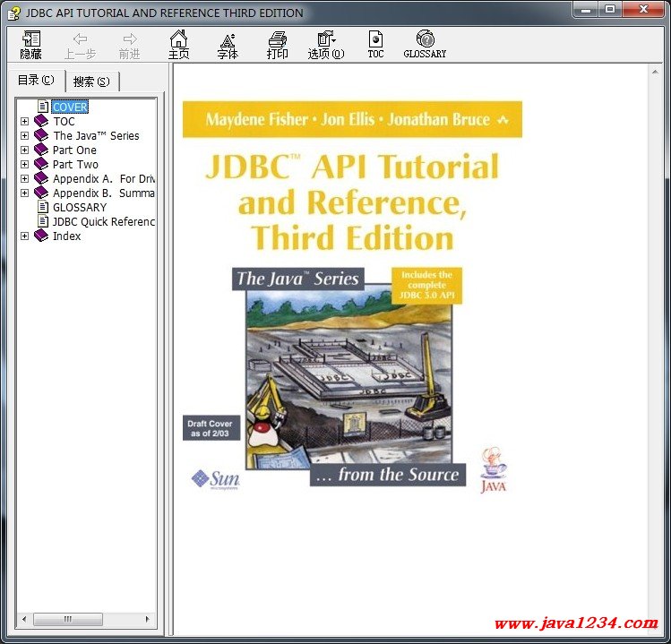Image resolution: width=671 pixels, height=644 pixels.
Task: Go forward using the 前进 button
Action: [129, 46]
